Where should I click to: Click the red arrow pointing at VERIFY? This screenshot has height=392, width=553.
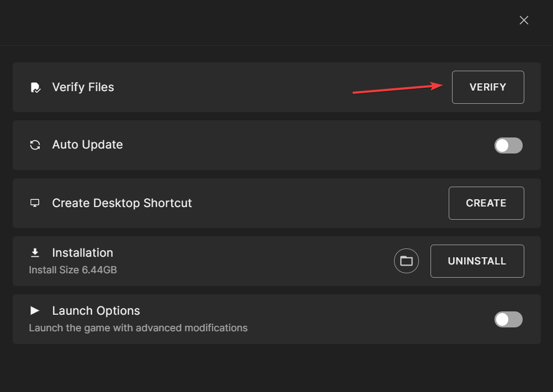397,89
